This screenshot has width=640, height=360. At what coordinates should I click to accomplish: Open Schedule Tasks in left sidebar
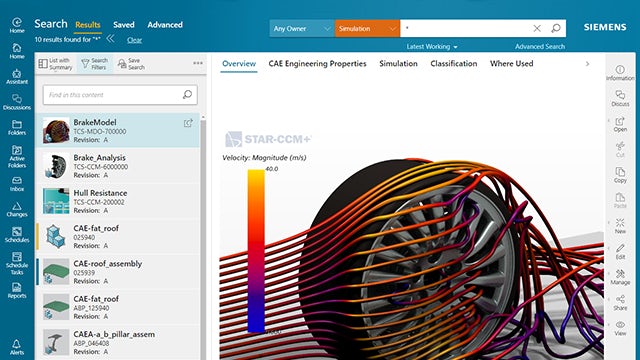point(17,264)
